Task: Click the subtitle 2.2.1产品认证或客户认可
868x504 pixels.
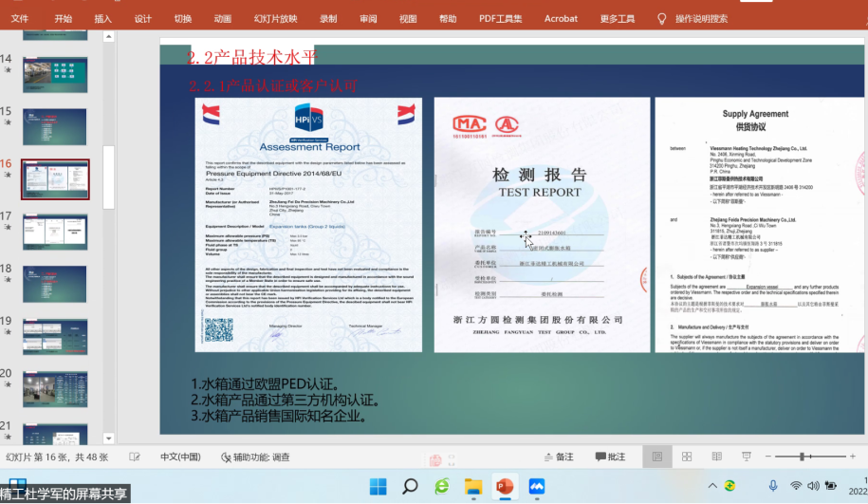Action: coord(273,85)
